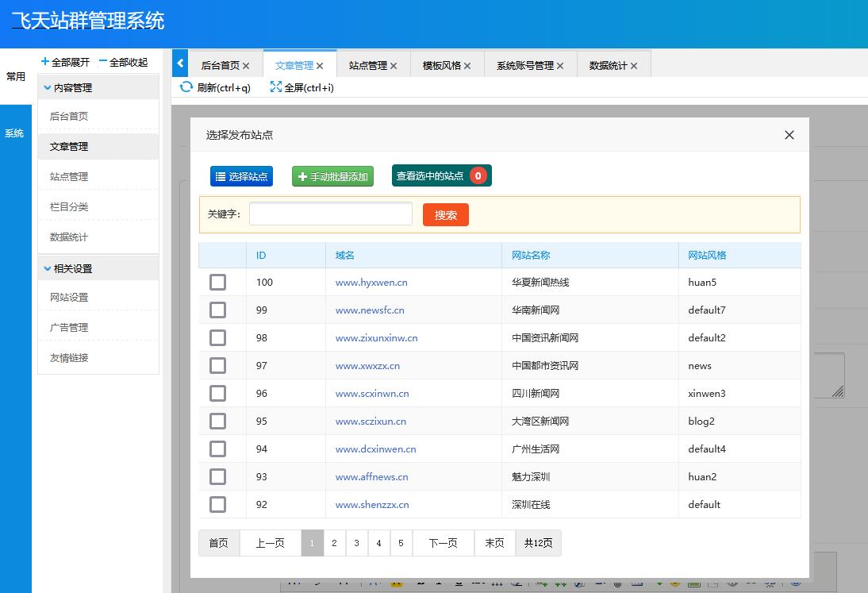Screen dimensions: 868x593
Task: Click the 选择站点 button
Action: 241,176
